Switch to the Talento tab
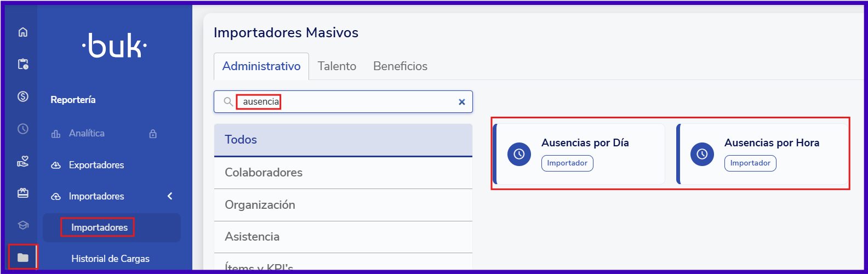 (x=336, y=66)
